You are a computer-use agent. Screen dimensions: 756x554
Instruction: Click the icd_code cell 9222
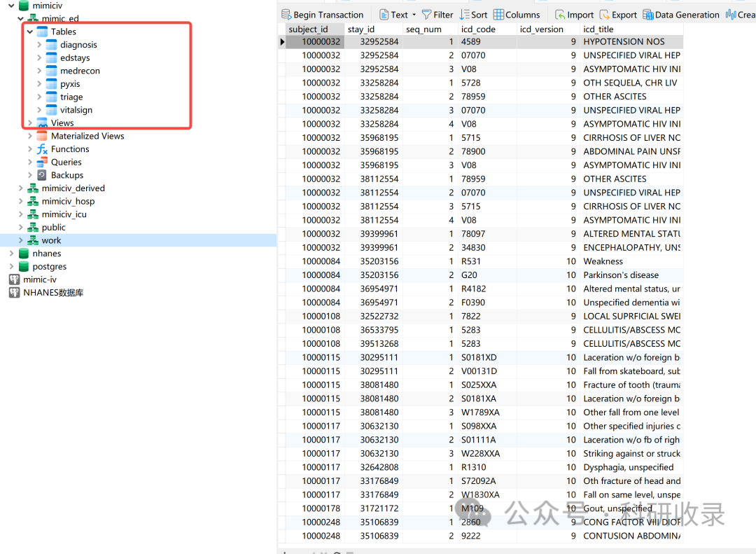point(486,536)
